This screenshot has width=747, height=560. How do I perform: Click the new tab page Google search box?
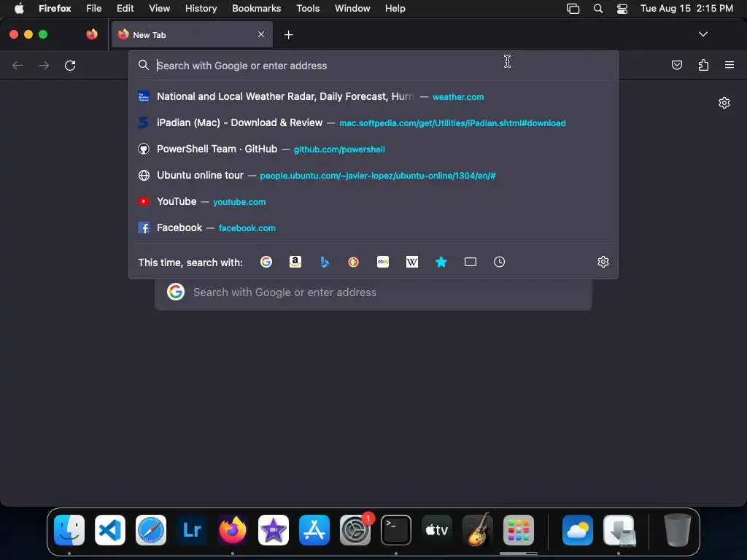click(373, 292)
